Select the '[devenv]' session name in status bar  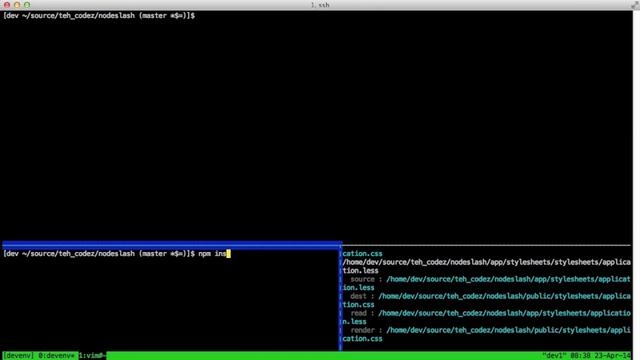point(18,356)
